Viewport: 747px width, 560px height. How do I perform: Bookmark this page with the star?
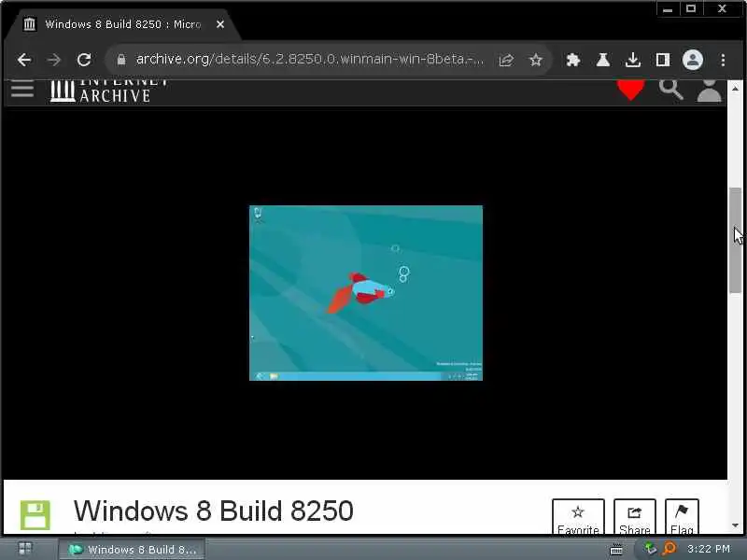tap(535, 60)
